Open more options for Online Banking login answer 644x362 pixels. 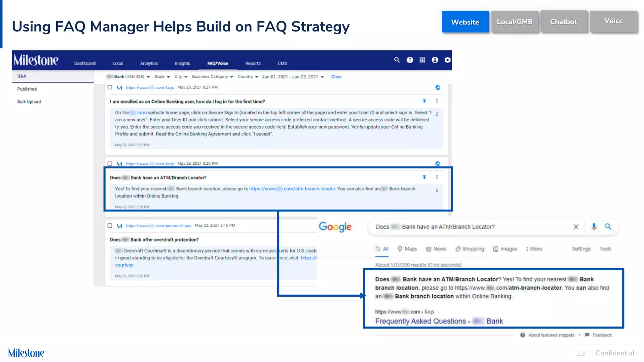coord(437,114)
